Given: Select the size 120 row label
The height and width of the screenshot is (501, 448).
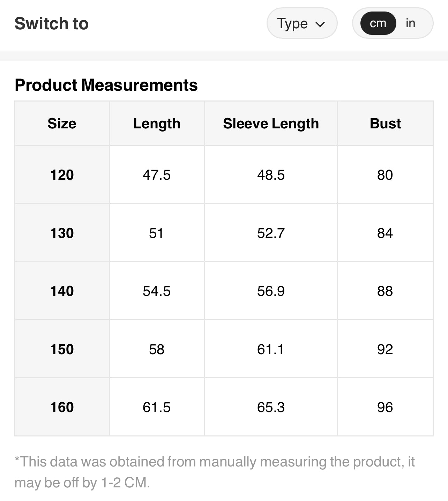Looking at the screenshot, I should [x=62, y=175].
